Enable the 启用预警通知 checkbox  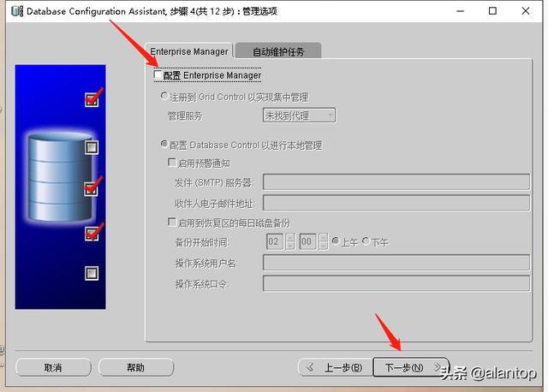point(172,163)
